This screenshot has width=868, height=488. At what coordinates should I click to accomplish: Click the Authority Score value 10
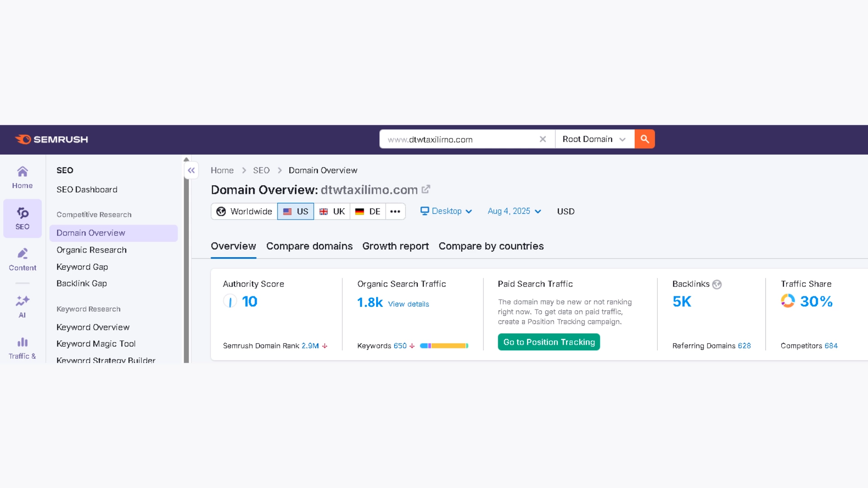click(250, 301)
